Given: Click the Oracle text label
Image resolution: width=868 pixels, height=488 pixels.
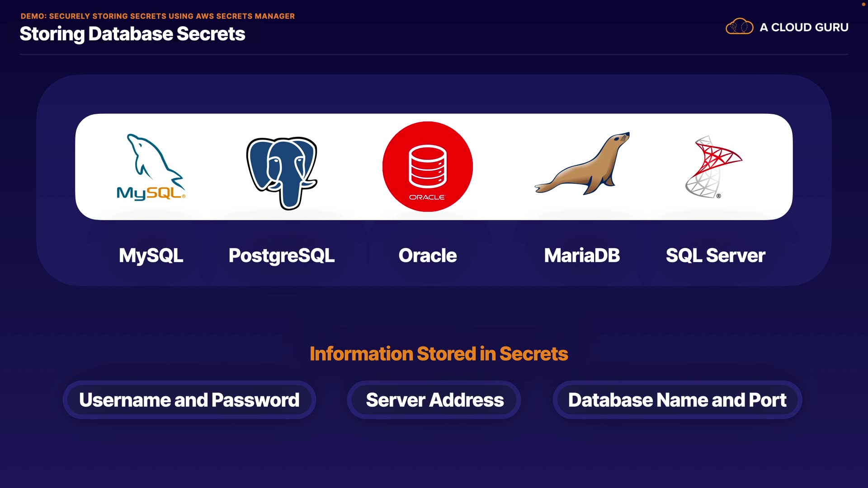Looking at the screenshot, I should pyautogui.click(x=428, y=256).
